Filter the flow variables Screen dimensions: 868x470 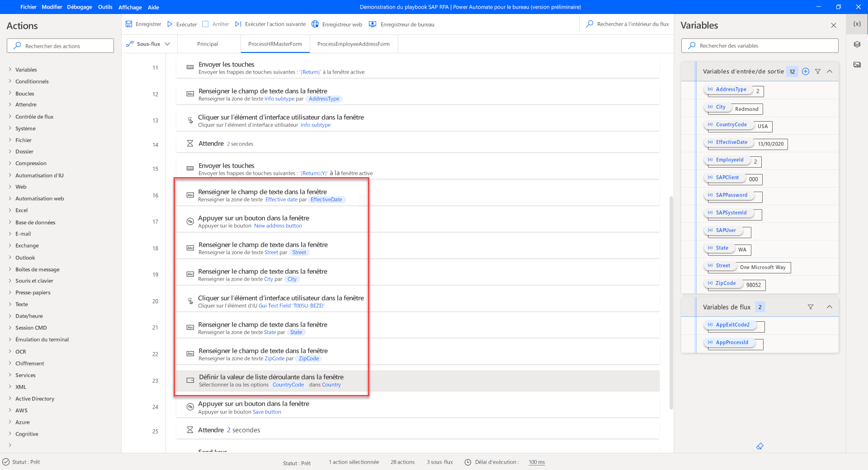(x=811, y=307)
